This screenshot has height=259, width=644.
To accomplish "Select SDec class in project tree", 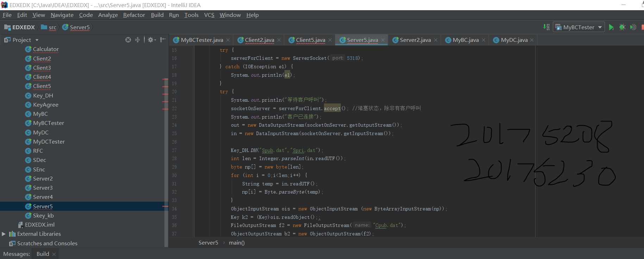I will click(39, 160).
